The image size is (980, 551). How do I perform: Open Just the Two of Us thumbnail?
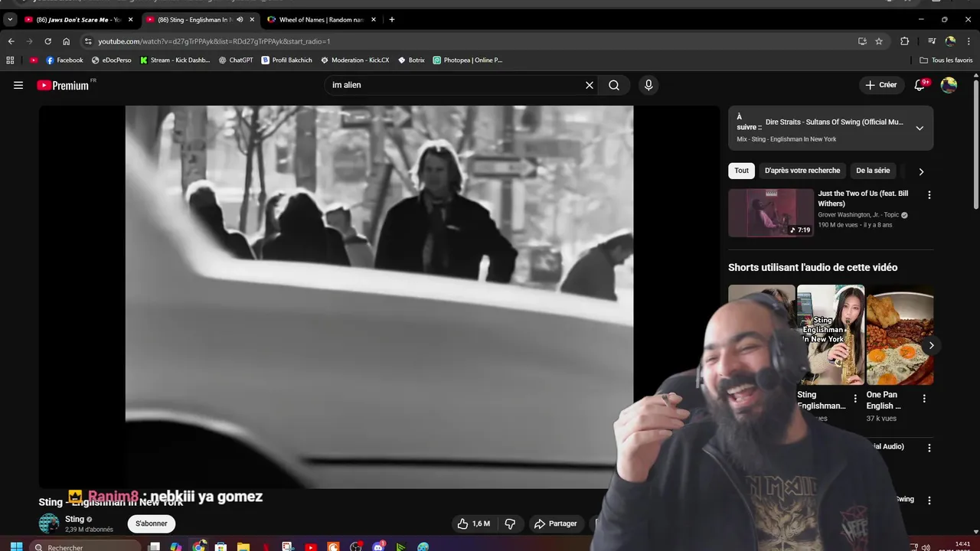[771, 213]
